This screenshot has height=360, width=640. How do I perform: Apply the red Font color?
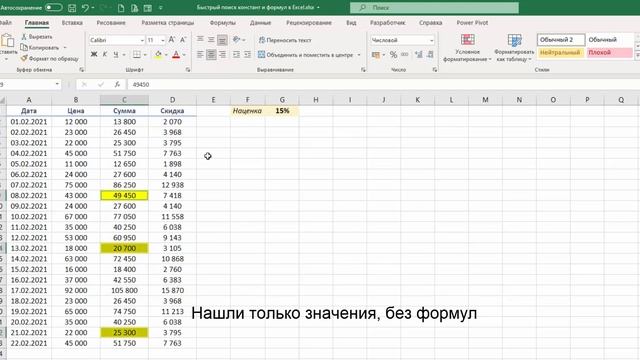click(176, 54)
